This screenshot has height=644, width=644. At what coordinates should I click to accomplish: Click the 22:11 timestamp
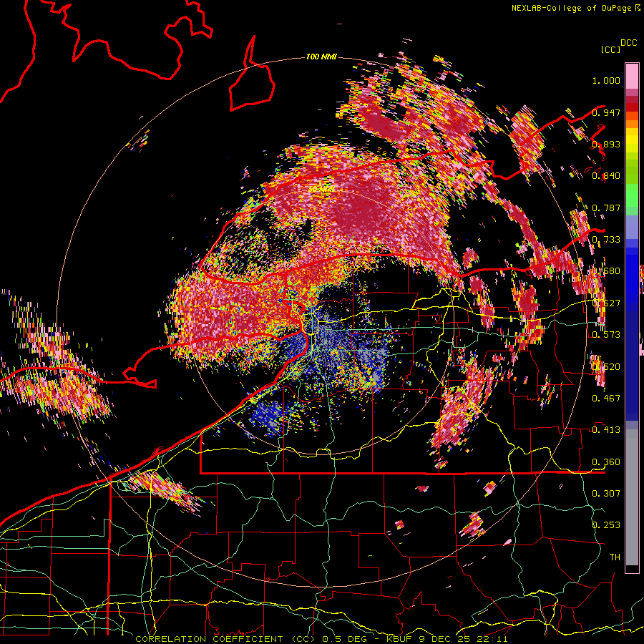(x=492, y=639)
